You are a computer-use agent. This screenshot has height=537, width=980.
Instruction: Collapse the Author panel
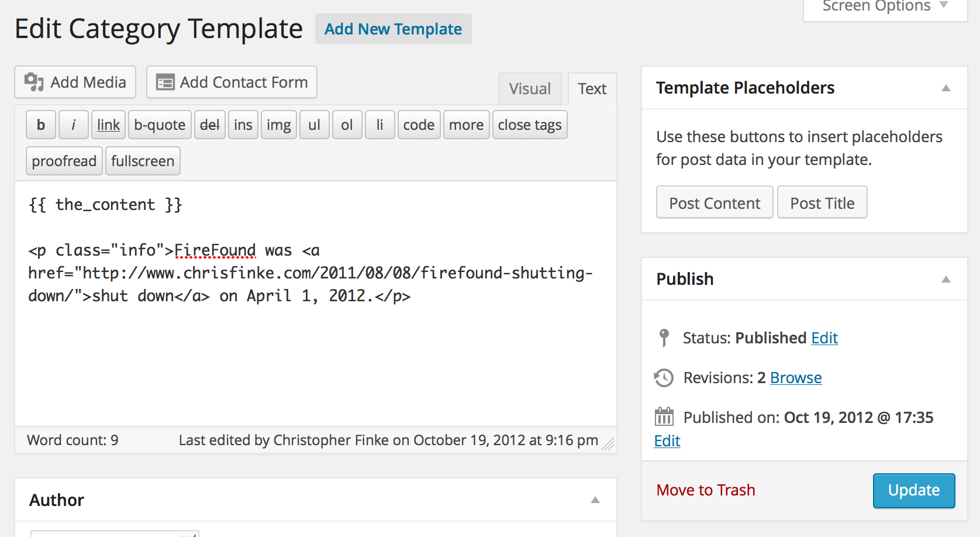595,500
